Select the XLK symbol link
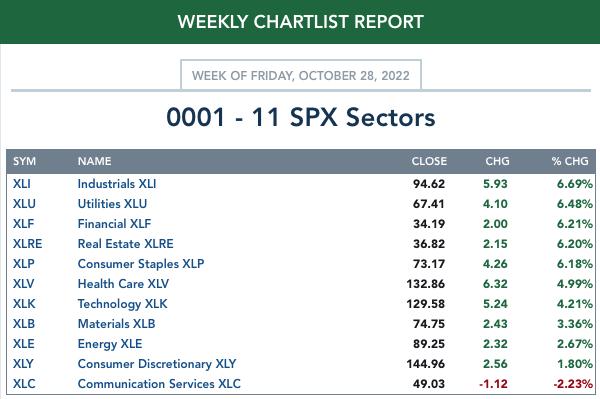Image resolution: width=600 pixels, height=399 pixels. tap(24, 304)
